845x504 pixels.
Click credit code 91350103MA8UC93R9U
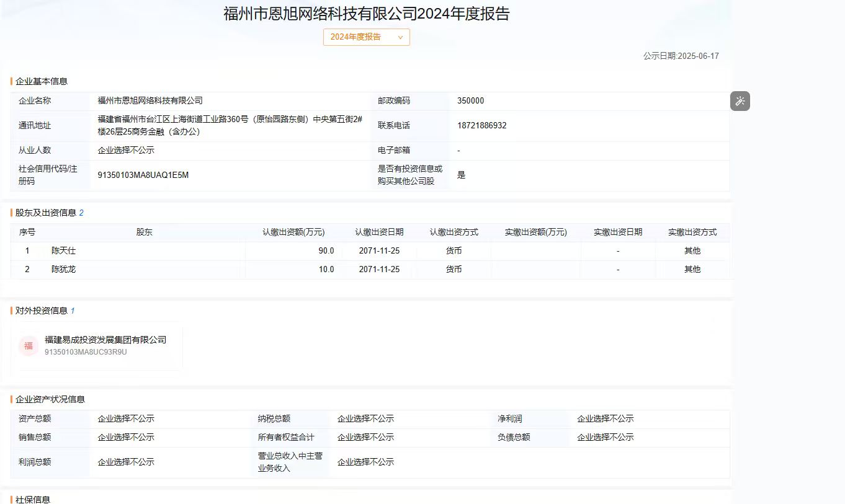87,352
